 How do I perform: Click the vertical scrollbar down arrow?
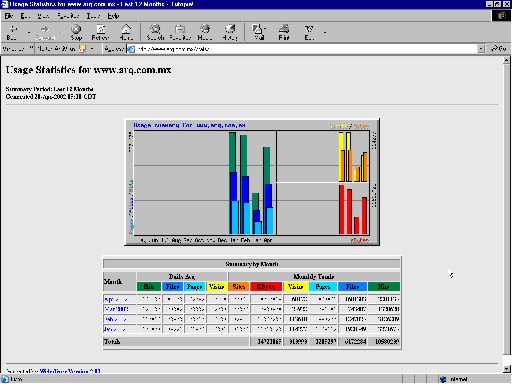pyautogui.click(x=506, y=369)
